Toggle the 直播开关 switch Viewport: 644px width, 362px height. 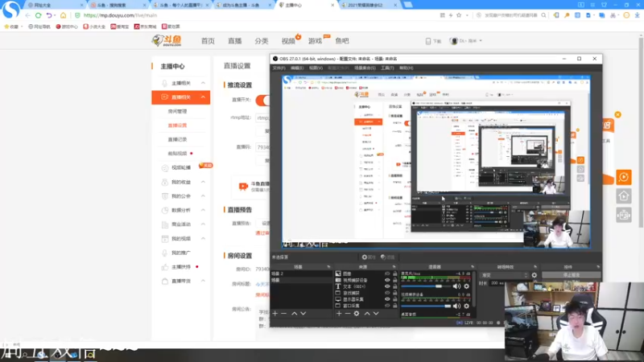(x=263, y=100)
